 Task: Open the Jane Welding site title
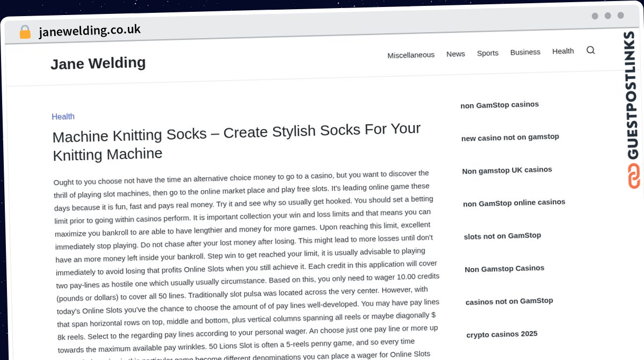click(x=98, y=63)
